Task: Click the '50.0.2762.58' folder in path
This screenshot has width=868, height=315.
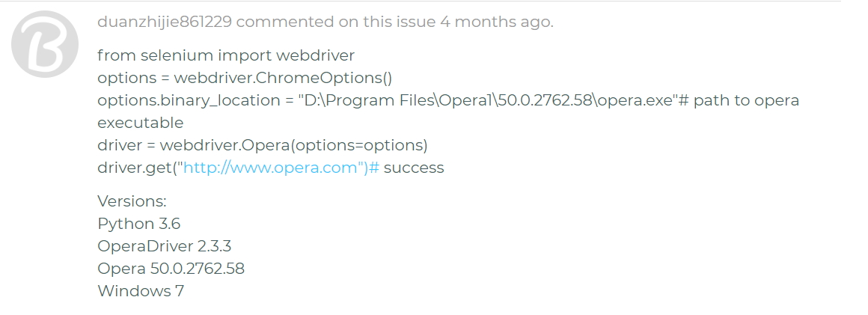Action: click(545, 101)
